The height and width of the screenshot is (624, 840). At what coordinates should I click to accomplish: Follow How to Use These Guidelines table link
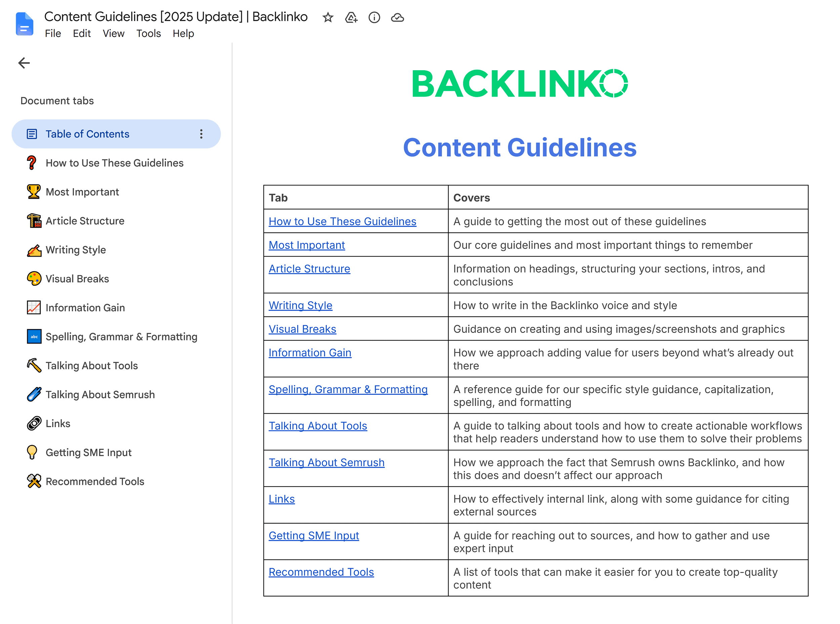coord(342,221)
